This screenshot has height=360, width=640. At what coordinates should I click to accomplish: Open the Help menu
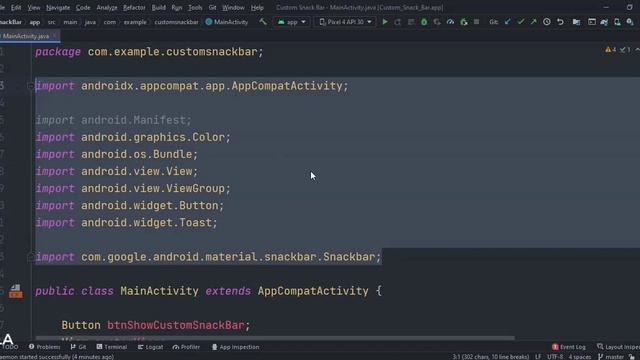pyautogui.click(x=257, y=7)
